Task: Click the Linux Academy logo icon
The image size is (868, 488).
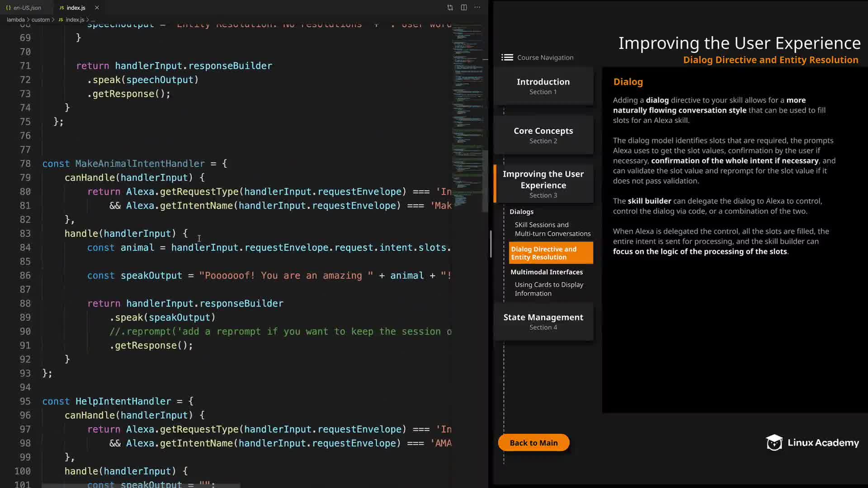Action: point(774,443)
